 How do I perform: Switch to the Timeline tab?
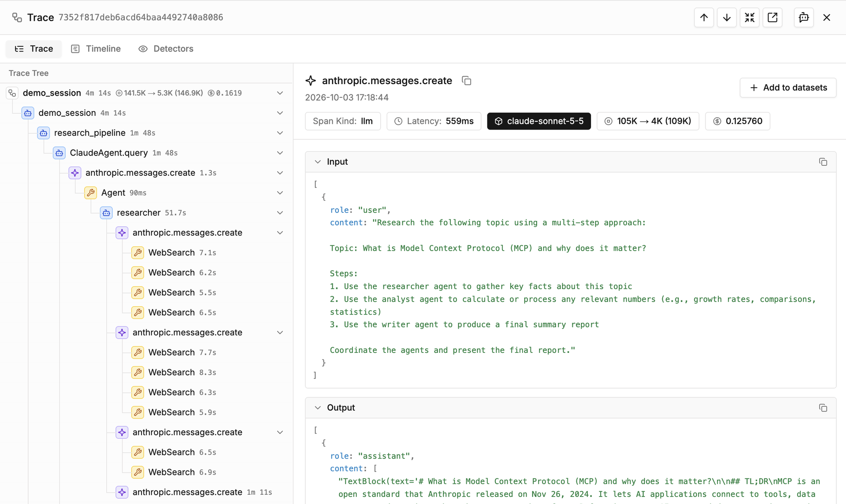(96, 49)
